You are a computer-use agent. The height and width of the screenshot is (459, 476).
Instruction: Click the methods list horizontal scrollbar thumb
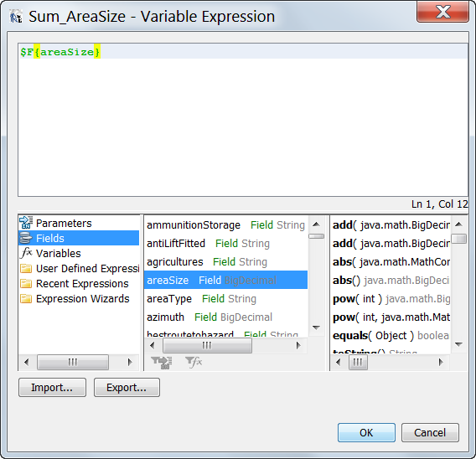pos(358,362)
